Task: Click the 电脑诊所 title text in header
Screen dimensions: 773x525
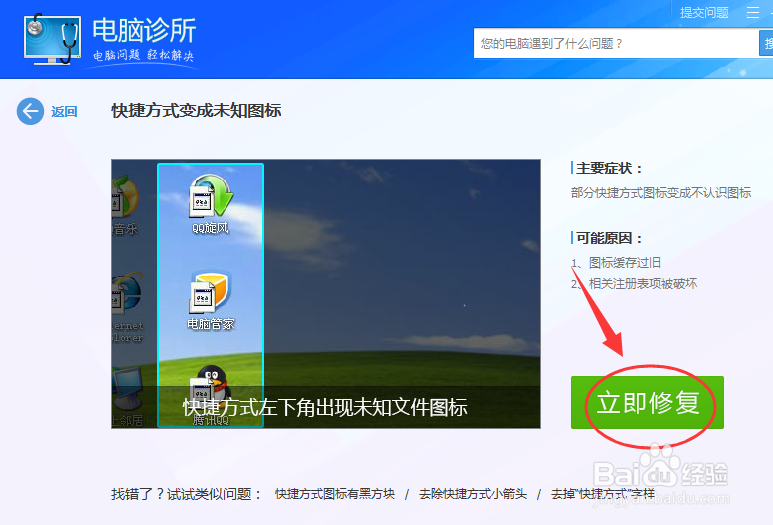Action: 144,30
